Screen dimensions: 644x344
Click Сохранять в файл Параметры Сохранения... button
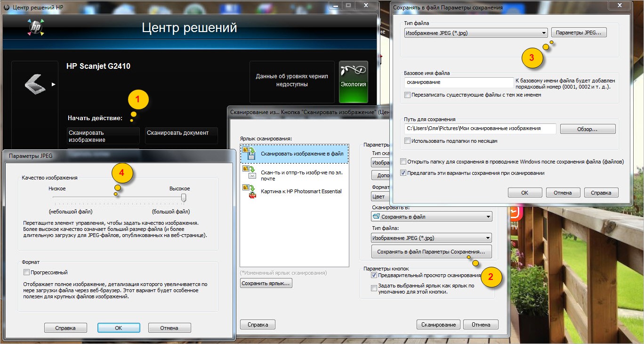(431, 252)
